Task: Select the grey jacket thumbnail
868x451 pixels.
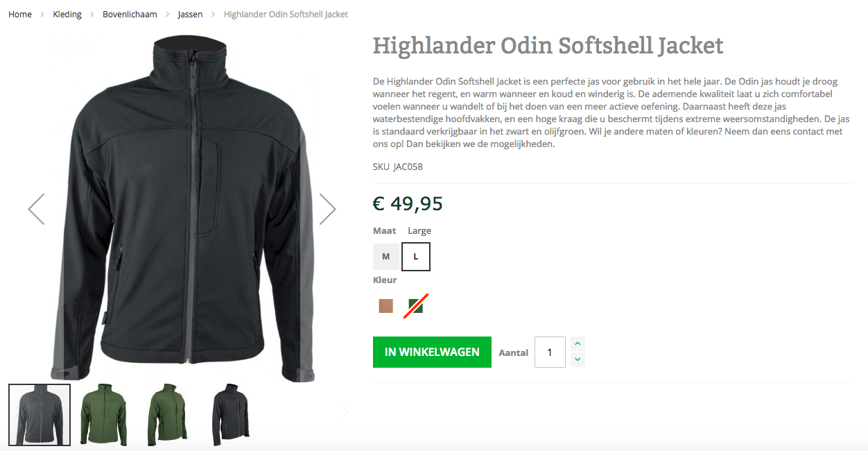Action: click(x=40, y=414)
